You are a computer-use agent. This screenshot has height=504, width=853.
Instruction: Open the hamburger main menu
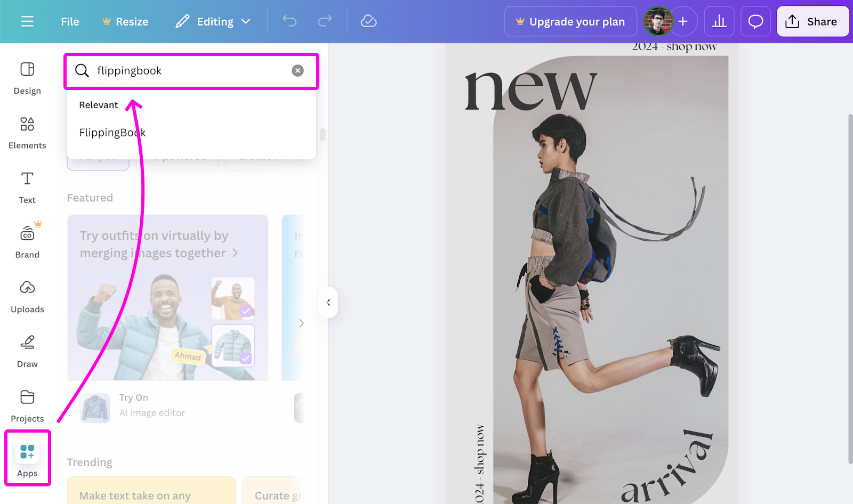click(27, 21)
